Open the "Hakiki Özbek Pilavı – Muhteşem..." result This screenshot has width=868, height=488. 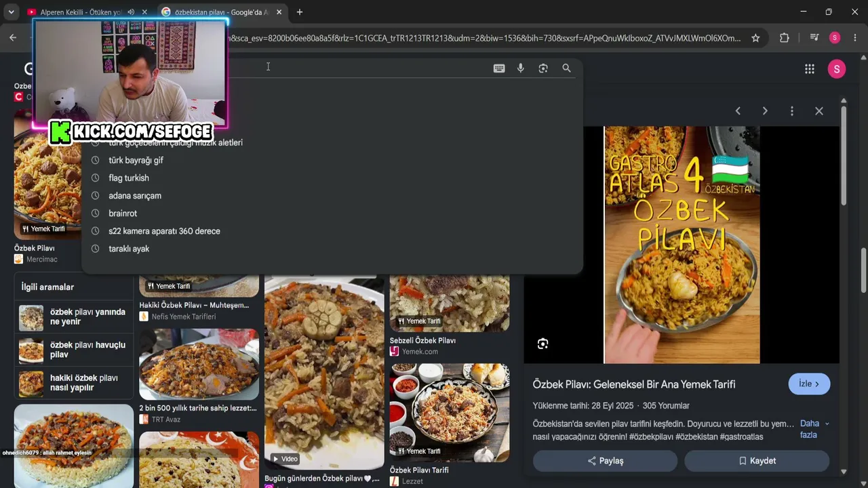(194, 305)
